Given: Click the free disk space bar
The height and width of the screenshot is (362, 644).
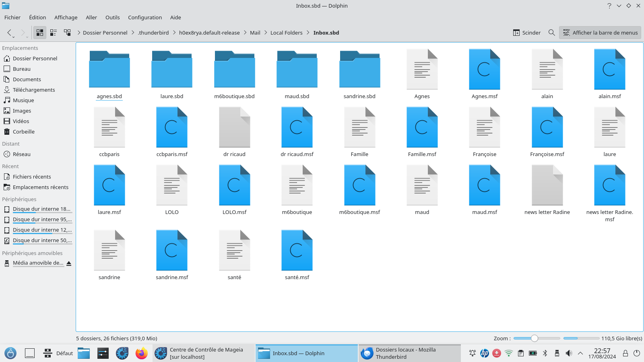Looking at the screenshot, I should [581, 338].
